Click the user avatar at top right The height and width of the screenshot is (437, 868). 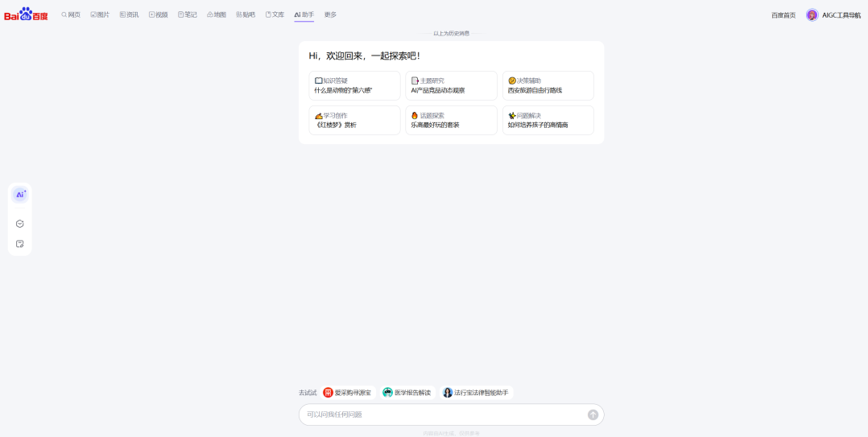point(812,15)
